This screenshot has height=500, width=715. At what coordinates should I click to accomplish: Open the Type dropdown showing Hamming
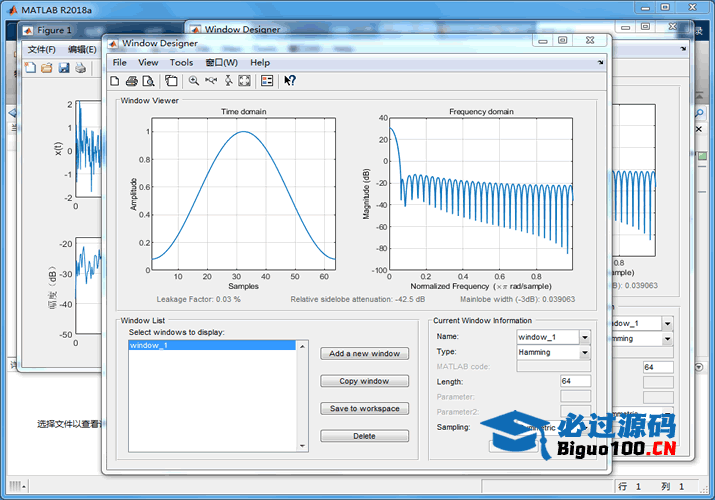pos(585,352)
